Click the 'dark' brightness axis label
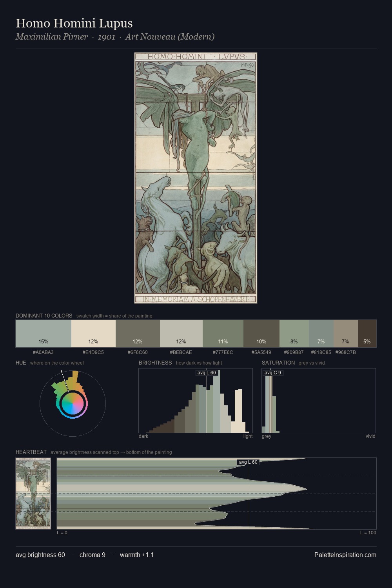Viewport: 392px width, 588px height. 143,436
